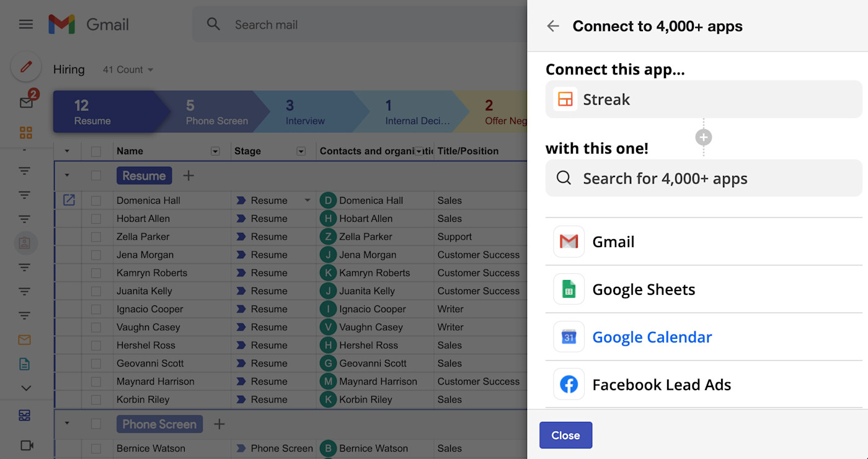Open the stage dropdown for Domenica Hall
Viewport: 868px width, 459px height.
coord(307,201)
